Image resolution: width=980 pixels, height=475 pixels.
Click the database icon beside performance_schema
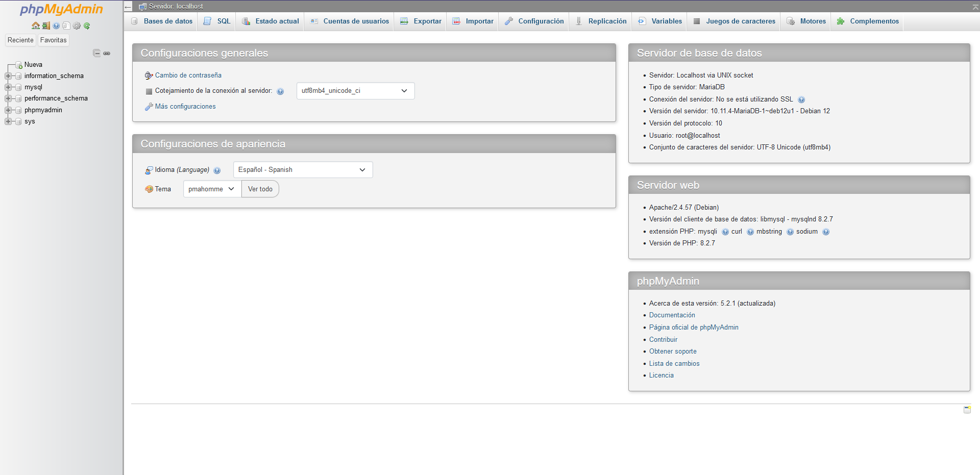[x=18, y=98]
